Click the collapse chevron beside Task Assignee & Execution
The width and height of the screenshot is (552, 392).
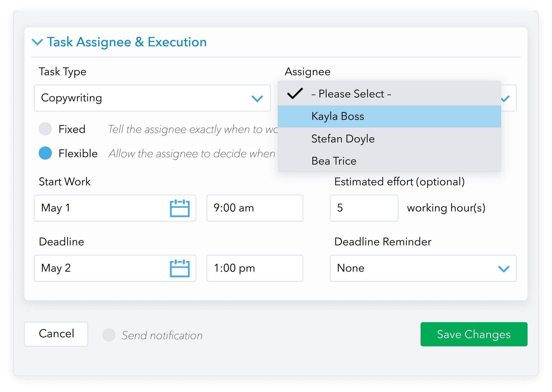(38, 42)
